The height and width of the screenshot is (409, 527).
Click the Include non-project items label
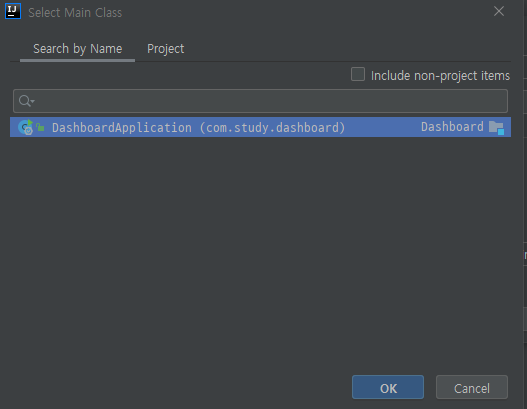point(440,76)
